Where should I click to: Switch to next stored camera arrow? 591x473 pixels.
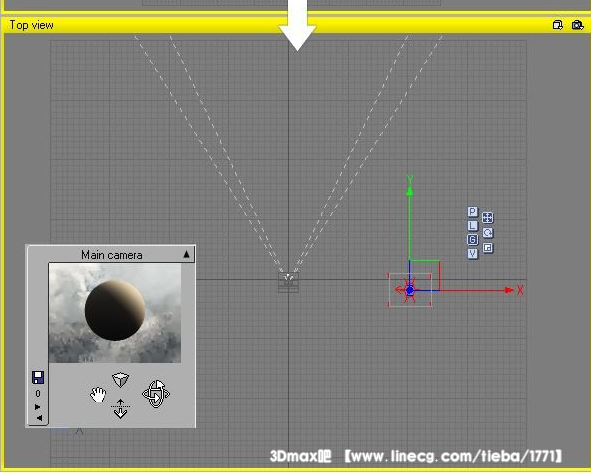click(37, 407)
